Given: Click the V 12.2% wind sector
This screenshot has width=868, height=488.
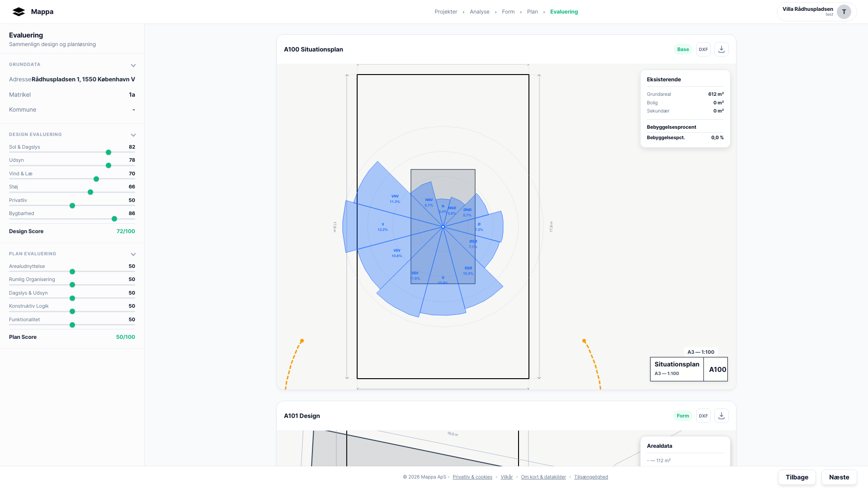Looking at the screenshot, I should [382, 227].
